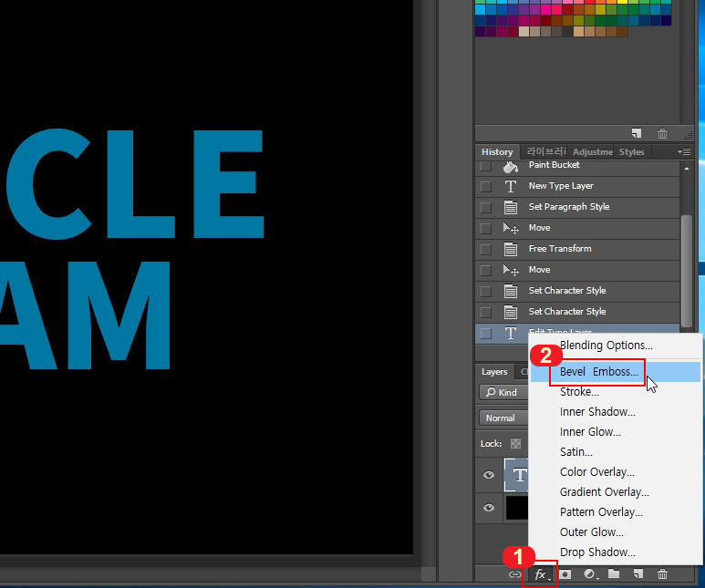
Task: Pick the darkest brown swatch ending bottom row
Action: pyautogui.click(x=623, y=32)
